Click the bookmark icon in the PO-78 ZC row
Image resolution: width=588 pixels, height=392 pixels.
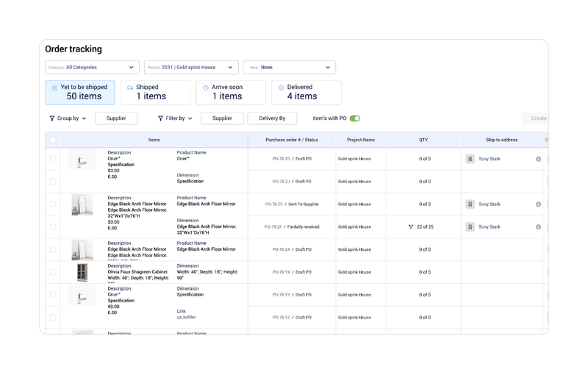coord(470,204)
